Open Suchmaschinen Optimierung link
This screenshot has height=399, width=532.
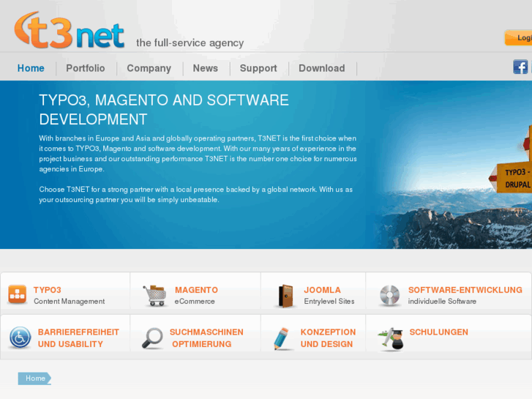(206, 338)
